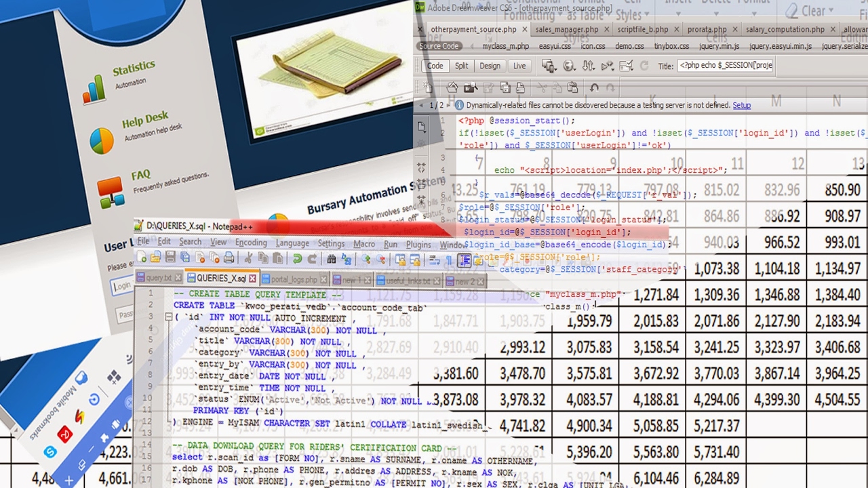Click Dreamweaver's New document icon
The image size is (868, 488).
[x=428, y=87]
